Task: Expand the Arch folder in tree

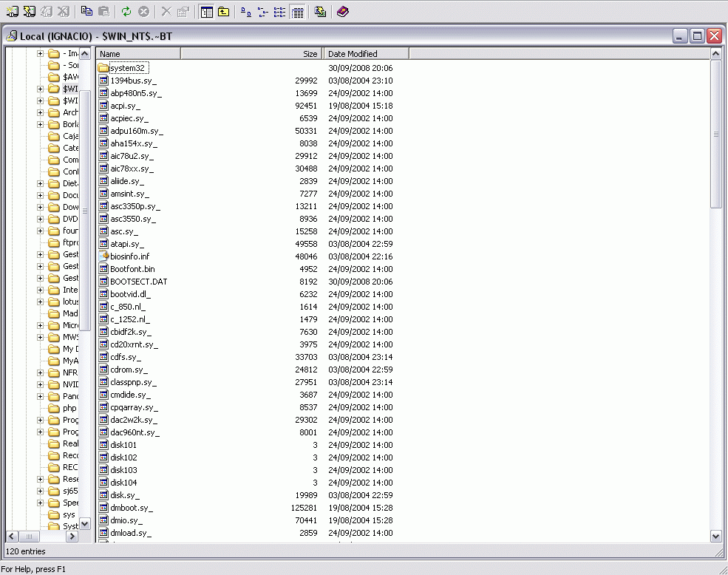Action: (41, 112)
